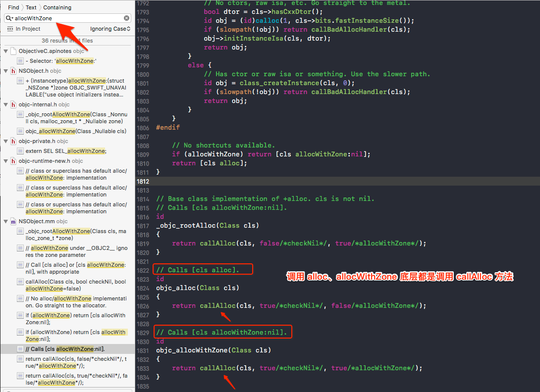This screenshot has width=540, height=392.
Task: Click the #endif directive in editor
Action: [168, 127]
